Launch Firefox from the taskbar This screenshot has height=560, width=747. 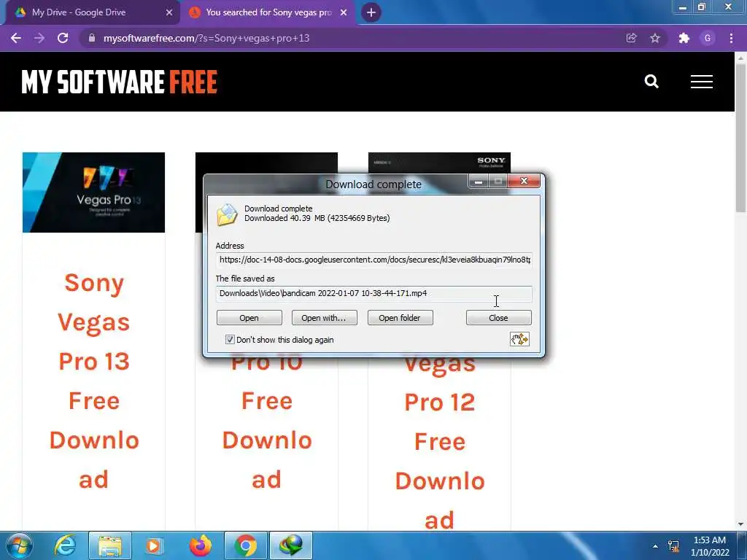tap(201, 545)
